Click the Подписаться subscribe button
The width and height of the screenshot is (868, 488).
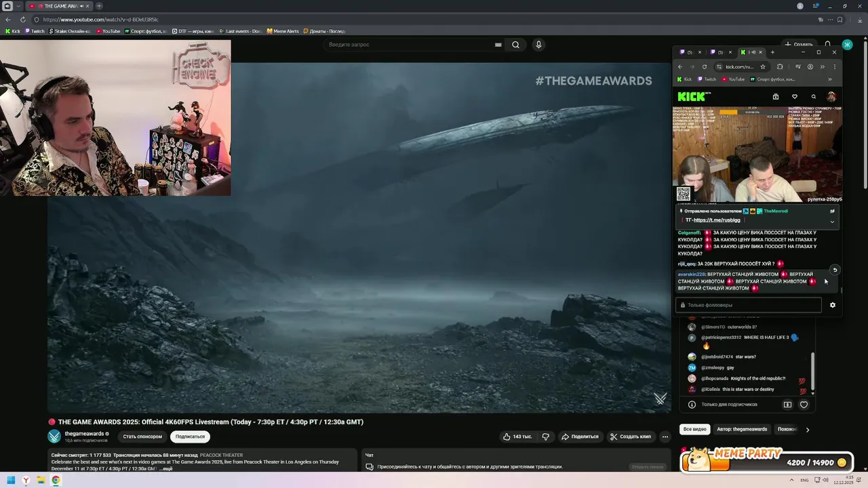(190, 436)
